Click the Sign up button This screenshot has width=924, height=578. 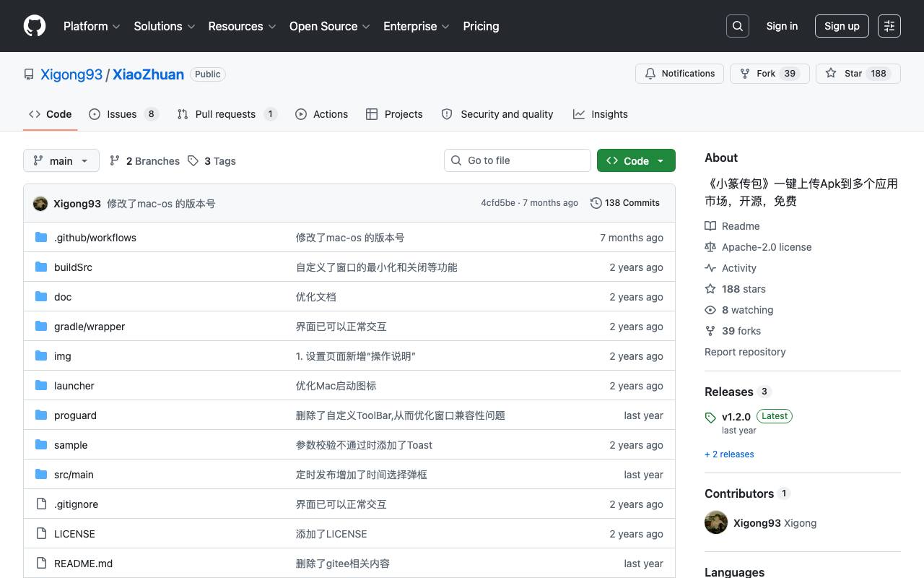(842, 26)
